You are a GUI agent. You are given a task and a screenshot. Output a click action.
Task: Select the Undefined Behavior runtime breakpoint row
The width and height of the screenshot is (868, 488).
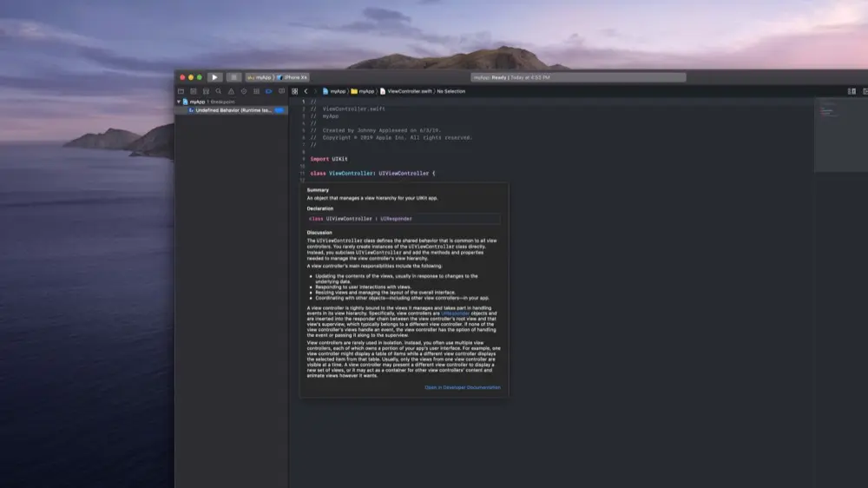(232, 110)
